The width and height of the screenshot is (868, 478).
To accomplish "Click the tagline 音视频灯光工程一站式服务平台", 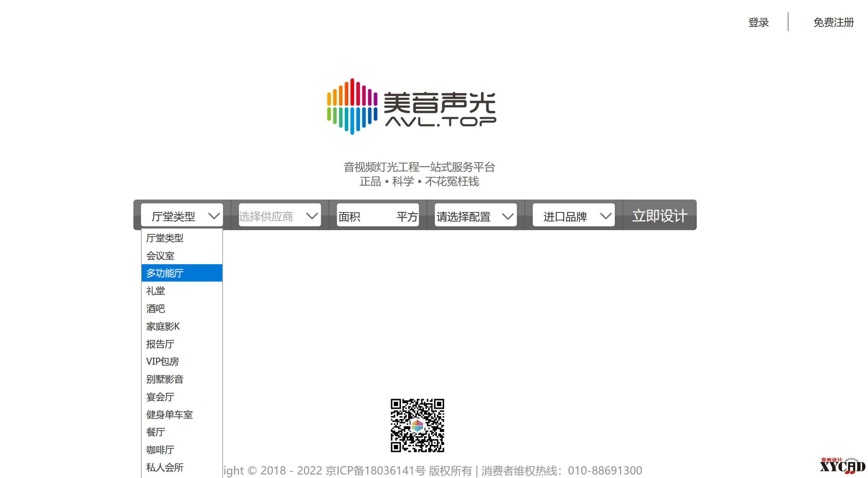I will (419, 167).
